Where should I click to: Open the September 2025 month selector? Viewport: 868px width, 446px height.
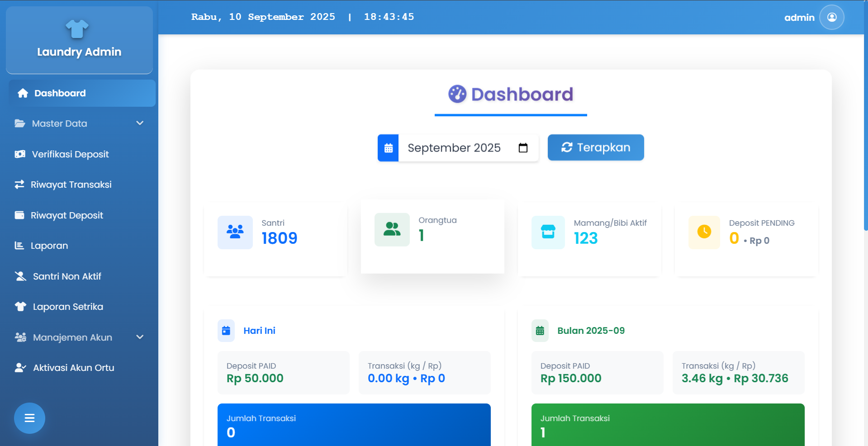[454, 148]
